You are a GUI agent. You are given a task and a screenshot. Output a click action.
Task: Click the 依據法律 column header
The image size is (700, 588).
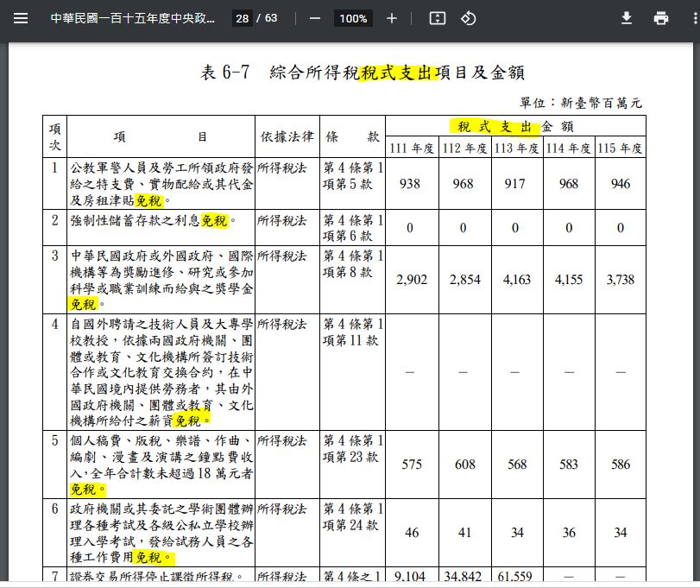coord(287,137)
